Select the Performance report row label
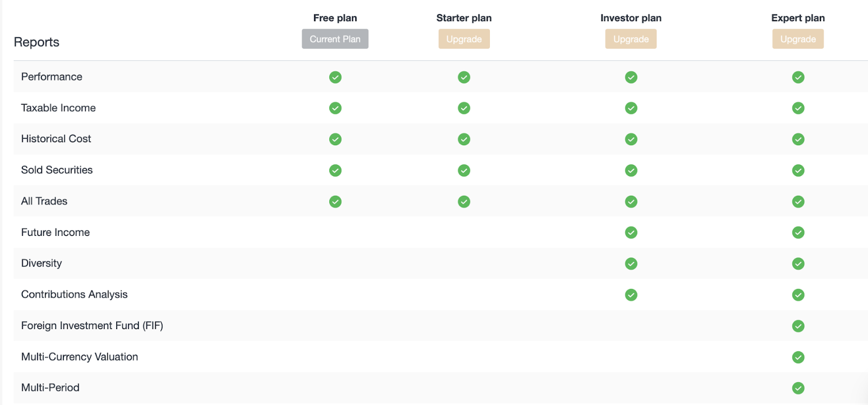 click(x=52, y=77)
